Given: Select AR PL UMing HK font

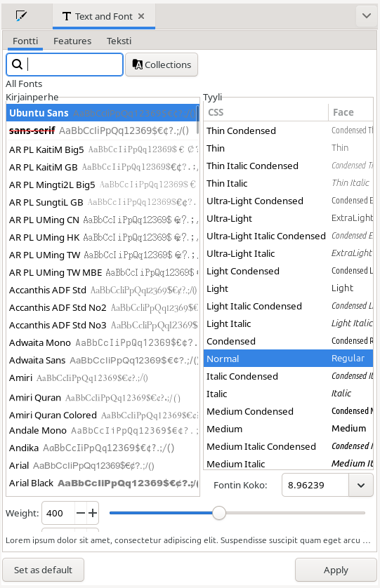Looking at the screenshot, I should pos(101,237).
